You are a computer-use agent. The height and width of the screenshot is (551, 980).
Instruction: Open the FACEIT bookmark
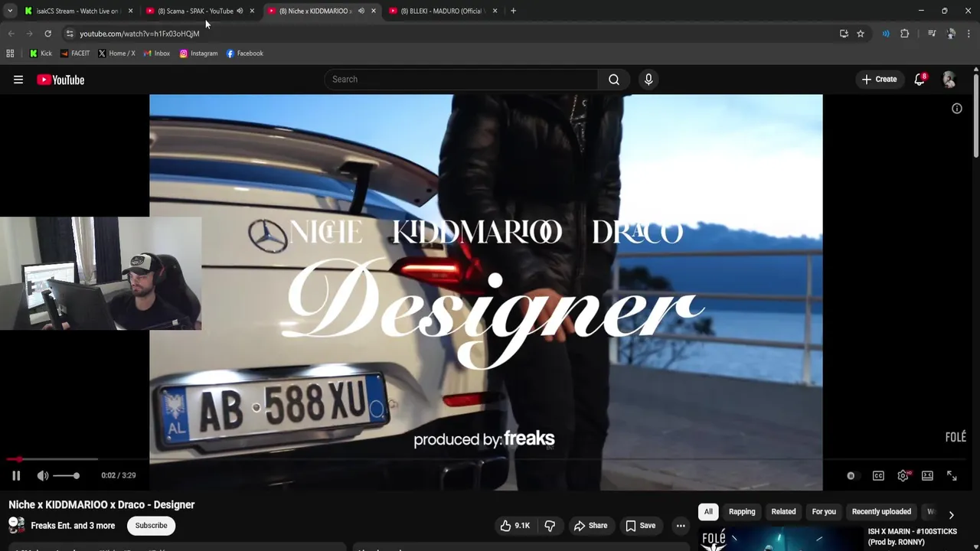[x=74, y=54]
